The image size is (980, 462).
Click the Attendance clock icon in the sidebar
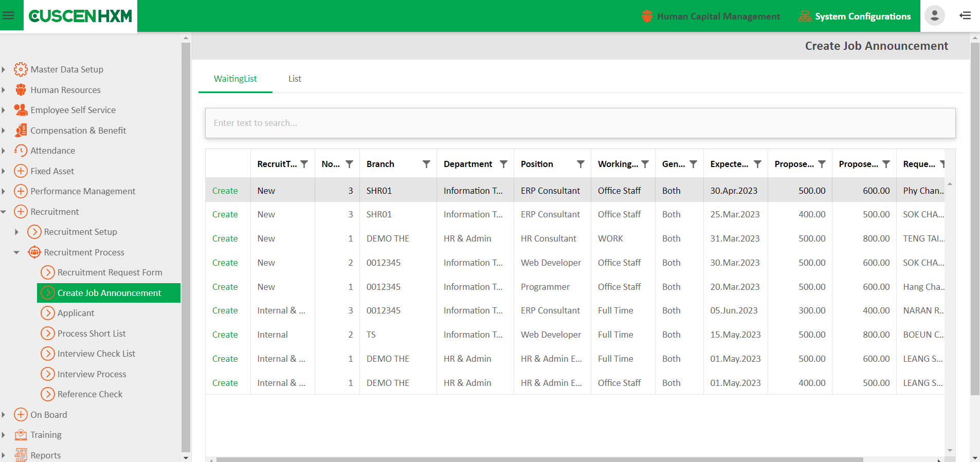[21, 151]
